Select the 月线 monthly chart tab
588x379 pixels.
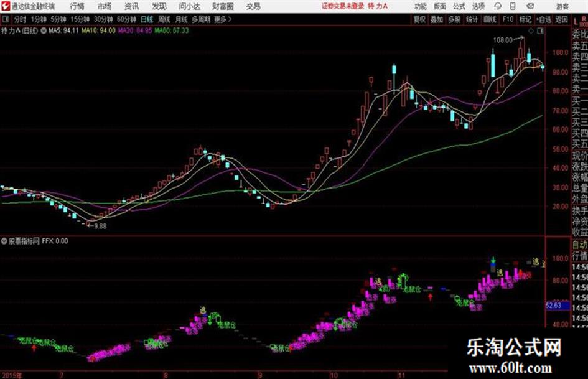point(182,19)
